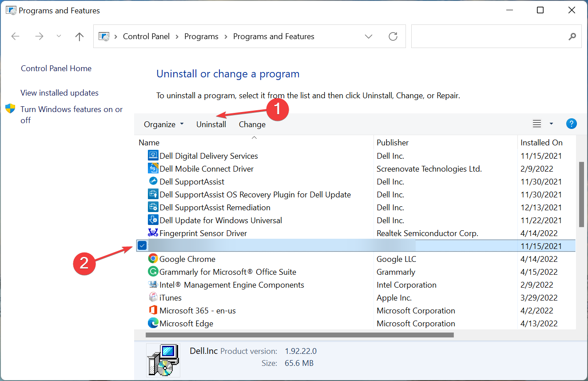Click the SupportAssist OS Recovery Plugin icon

[x=153, y=194]
